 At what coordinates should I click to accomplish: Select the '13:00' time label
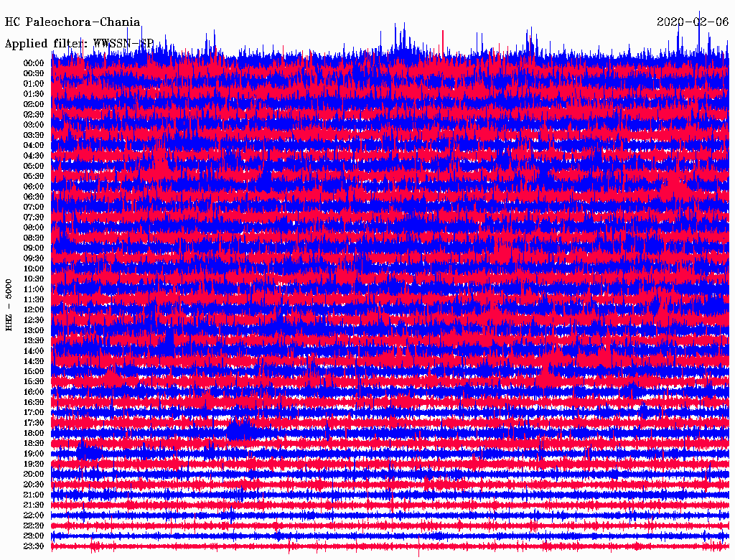click(x=34, y=330)
